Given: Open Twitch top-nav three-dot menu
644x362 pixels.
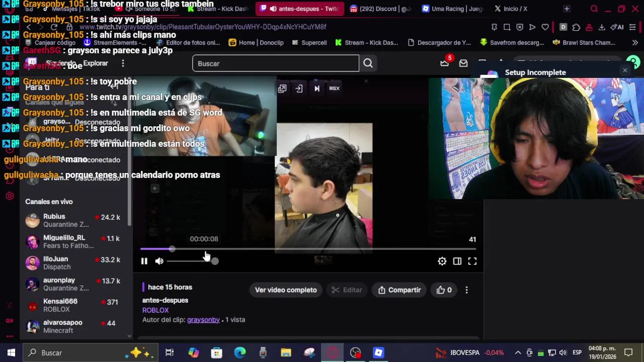Looking at the screenshot, I should pos(123,63).
